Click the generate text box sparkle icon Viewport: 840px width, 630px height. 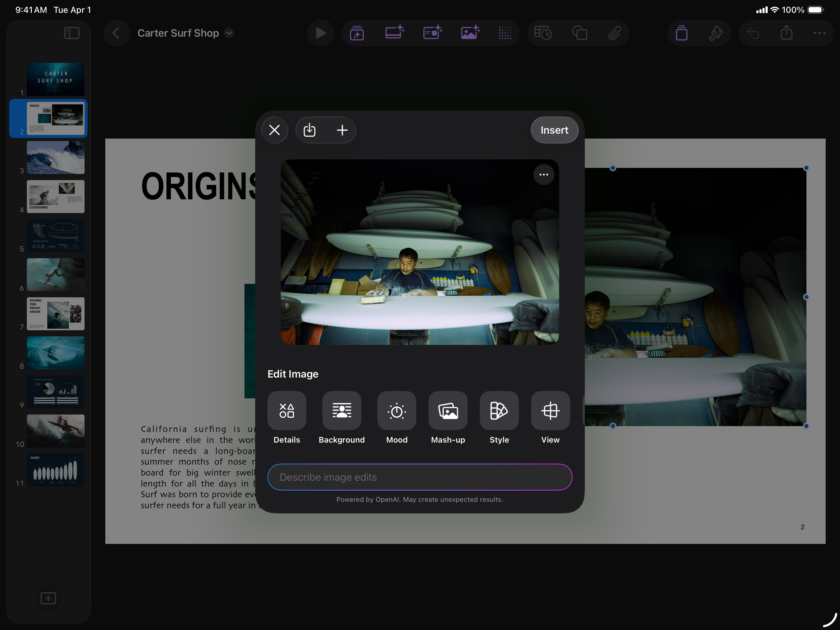click(x=433, y=32)
